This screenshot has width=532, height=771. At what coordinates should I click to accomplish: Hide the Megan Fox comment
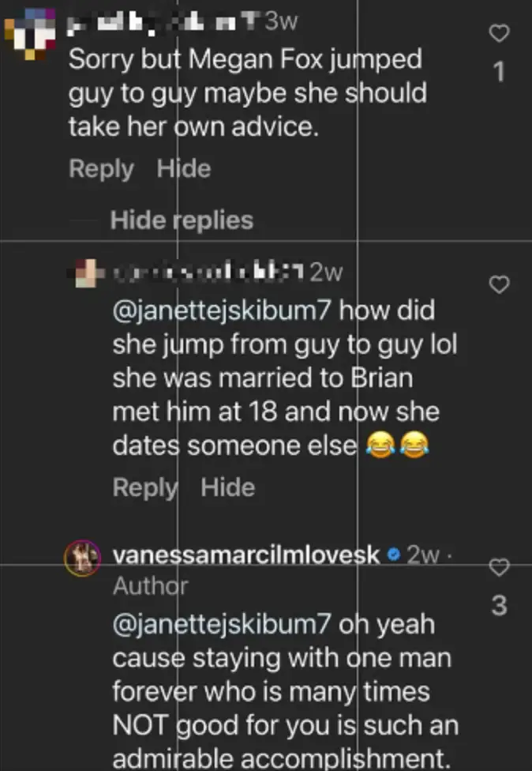183,168
